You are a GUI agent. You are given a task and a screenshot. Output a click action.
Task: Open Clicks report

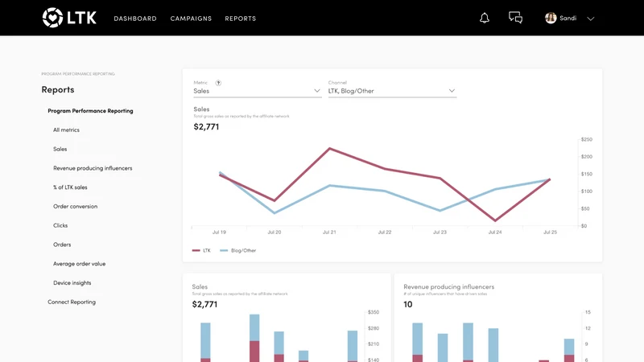point(60,225)
